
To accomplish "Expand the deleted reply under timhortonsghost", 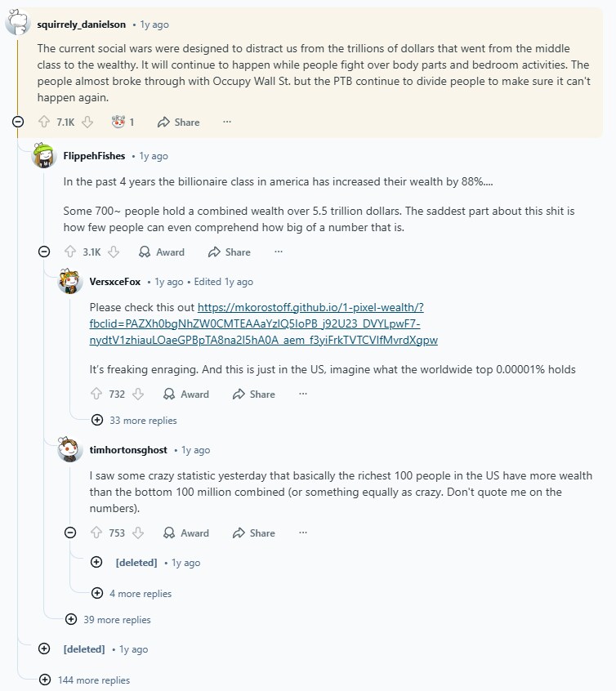I will click(x=96, y=562).
